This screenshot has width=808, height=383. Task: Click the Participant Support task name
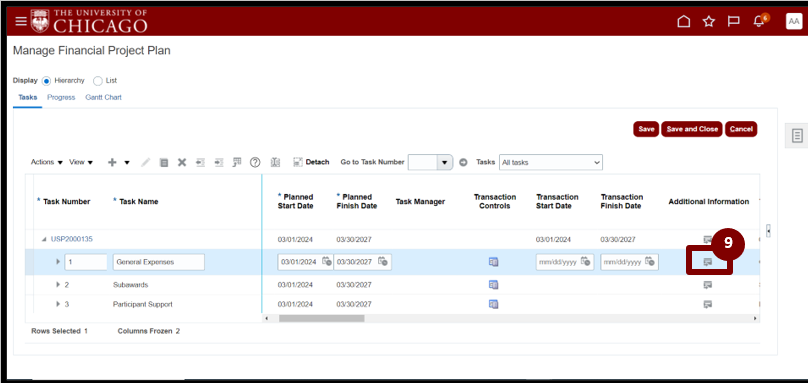(x=143, y=304)
